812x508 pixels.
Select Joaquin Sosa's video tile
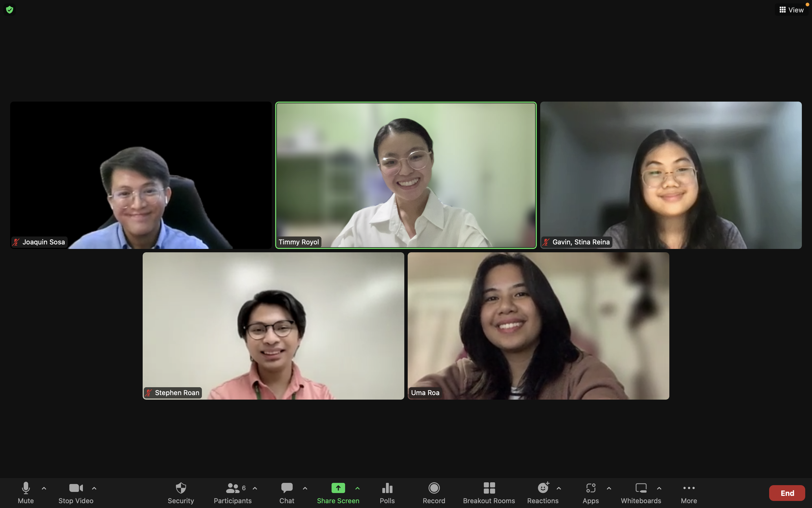tap(141, 175)
